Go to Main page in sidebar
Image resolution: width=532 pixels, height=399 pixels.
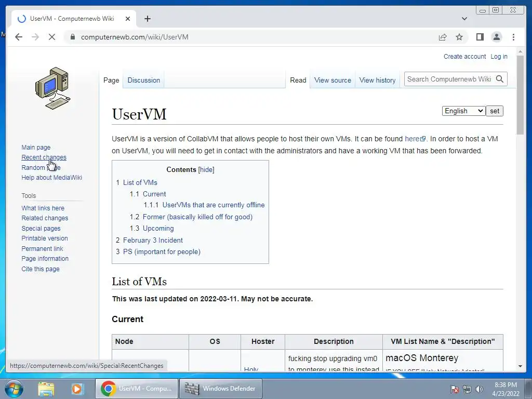(x=36, y=147)
